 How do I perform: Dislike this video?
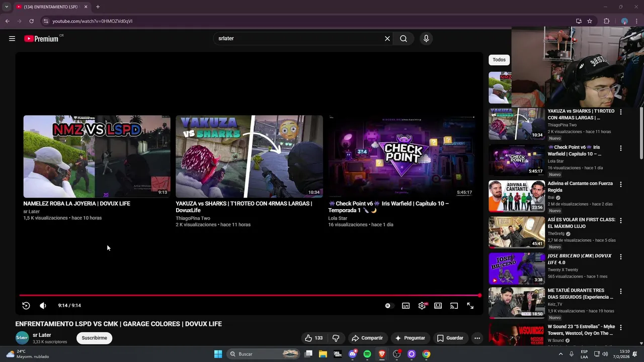(x=336, y=338)
